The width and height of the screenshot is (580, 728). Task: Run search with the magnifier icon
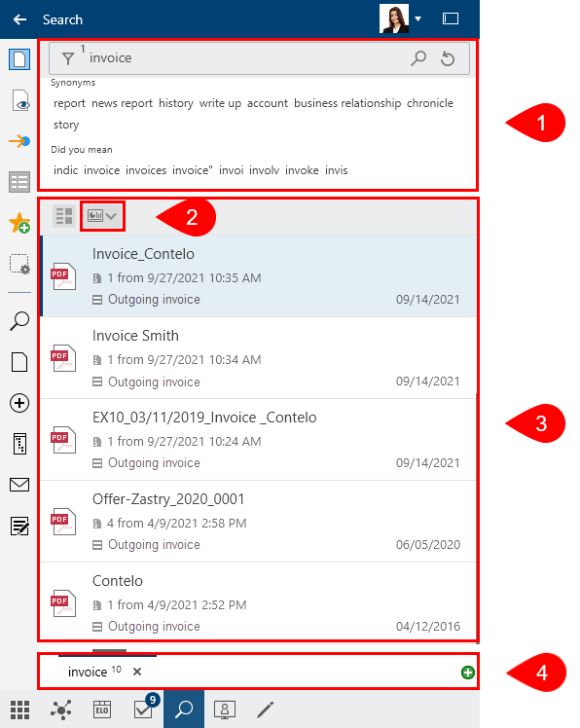point(418,58)
